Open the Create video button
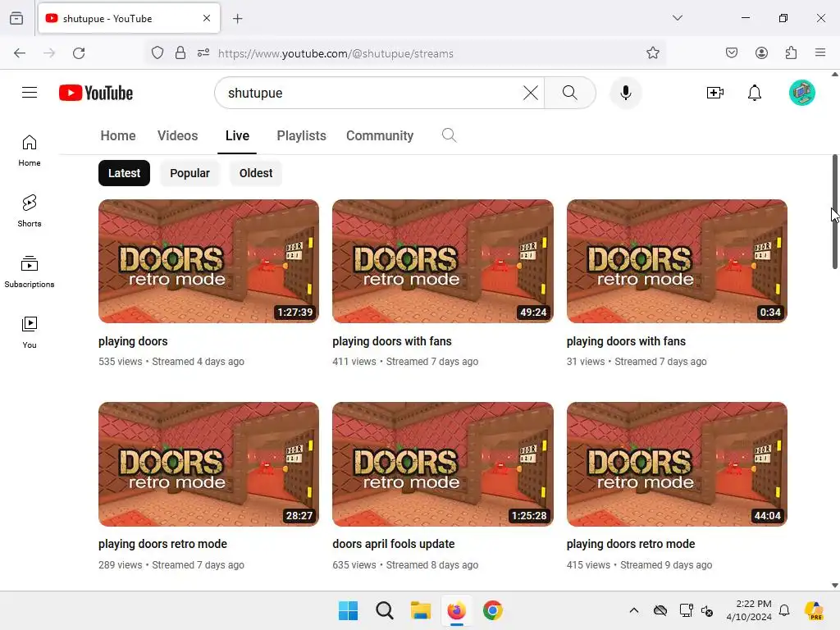The height and width of the screenshot is (630, 840). click(x=715, y=93)
